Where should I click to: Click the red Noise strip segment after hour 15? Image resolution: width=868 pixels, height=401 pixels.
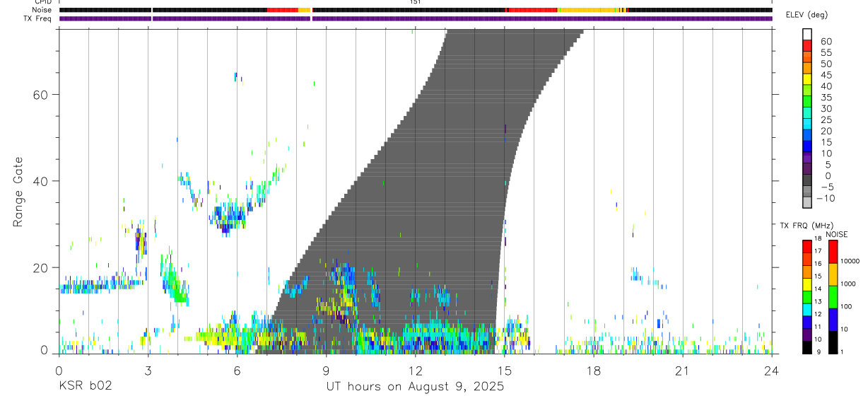(x=533, y=10)
